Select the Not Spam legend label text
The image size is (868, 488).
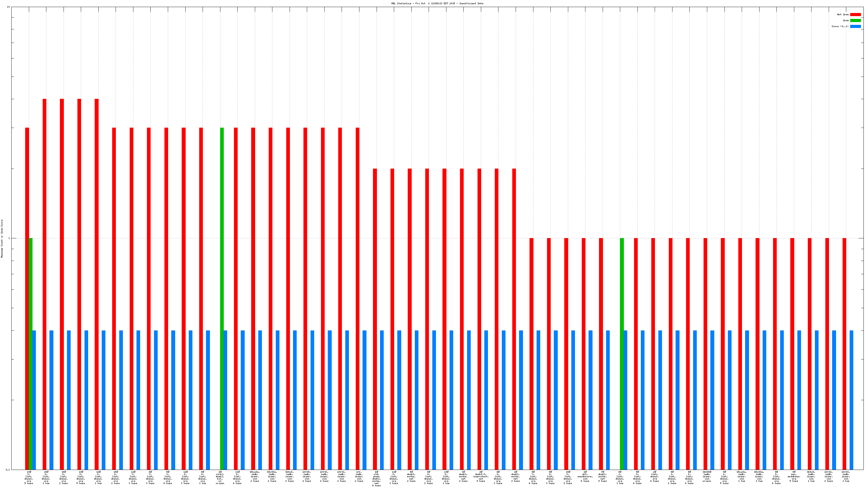[x=843, y=14]
